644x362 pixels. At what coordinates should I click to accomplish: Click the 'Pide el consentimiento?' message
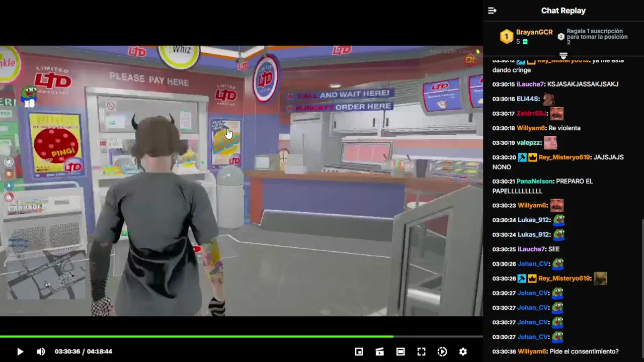(x=584, y=352)
